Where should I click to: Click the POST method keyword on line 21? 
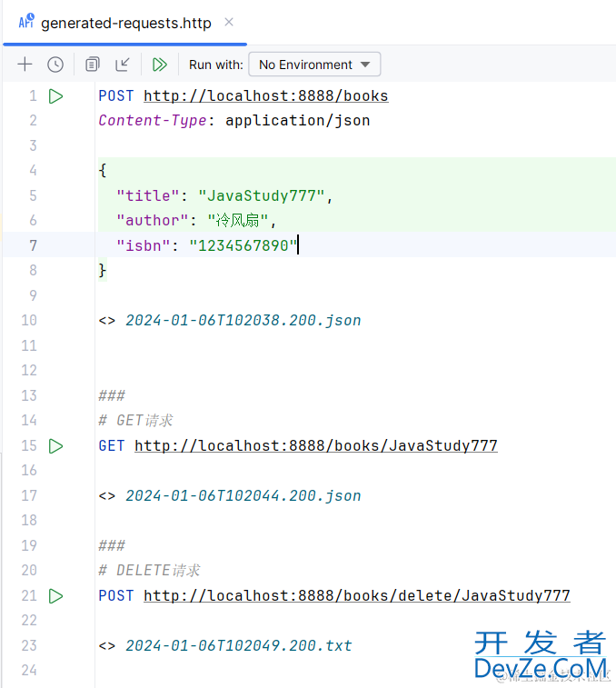(x=115, y=596)
